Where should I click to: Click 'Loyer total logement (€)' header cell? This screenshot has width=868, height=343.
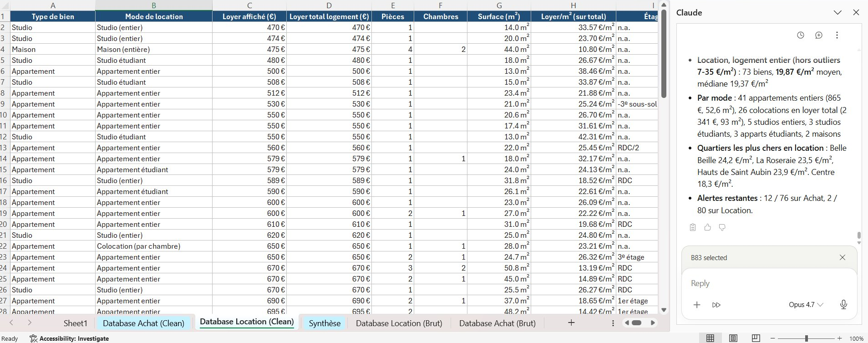(x=329, y=16)
